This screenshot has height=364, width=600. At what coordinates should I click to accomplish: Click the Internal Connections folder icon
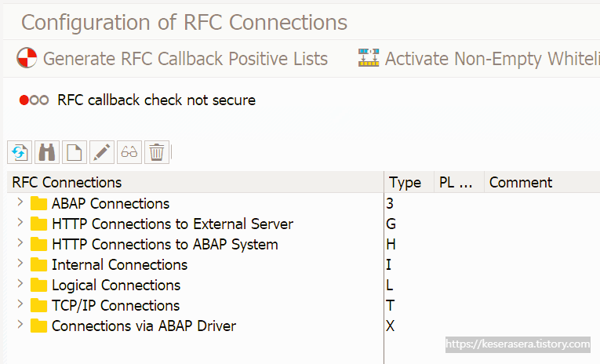pyautogui.click(x=38, y=264)
